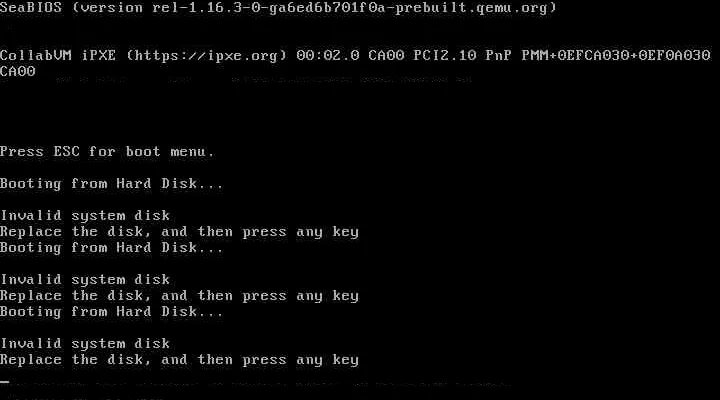The width and height of the screenshot is (720, 400).
Task: Click the second 'Invalid system disk' message
Action: click(x=85, y=280)
